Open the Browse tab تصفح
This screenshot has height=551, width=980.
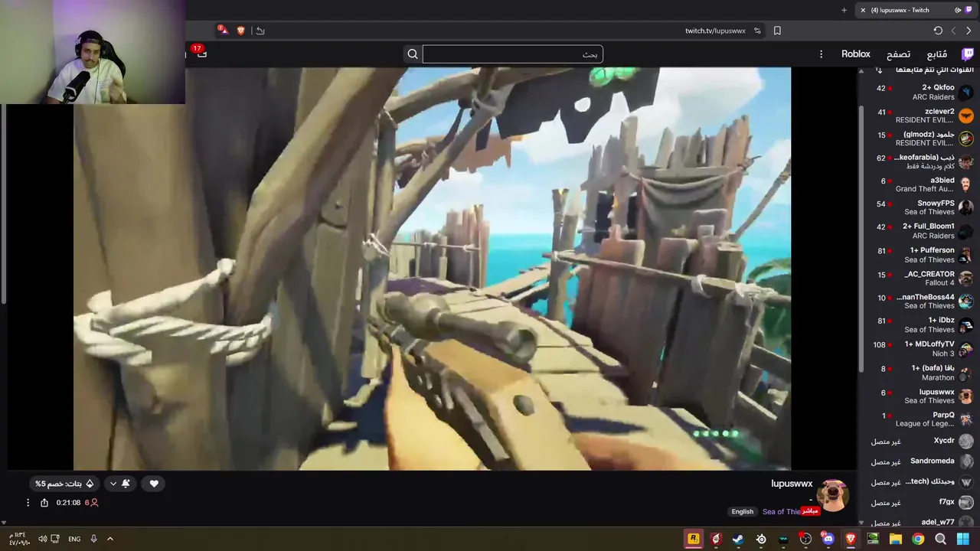[x=899, y=54]
